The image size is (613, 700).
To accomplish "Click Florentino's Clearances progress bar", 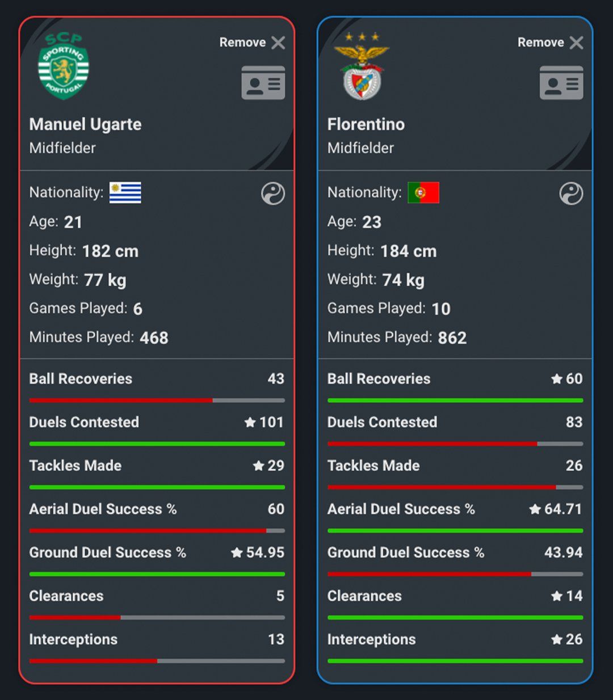I will coord(455,618).
